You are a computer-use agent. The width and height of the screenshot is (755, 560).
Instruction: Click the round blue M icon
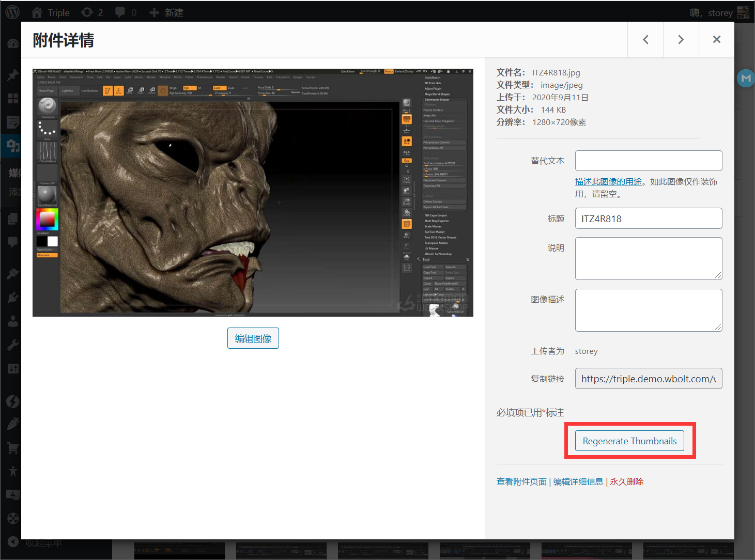(x=745, y=79)
